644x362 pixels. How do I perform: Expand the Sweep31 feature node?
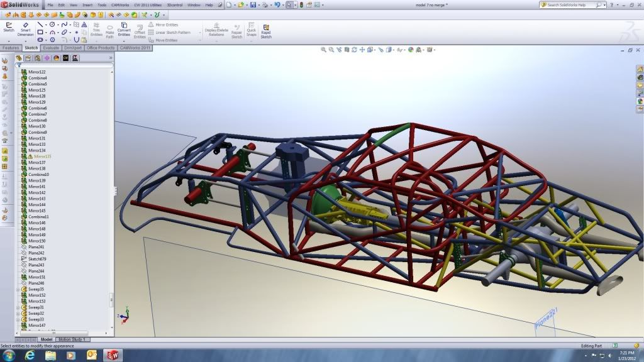point(18,307)
